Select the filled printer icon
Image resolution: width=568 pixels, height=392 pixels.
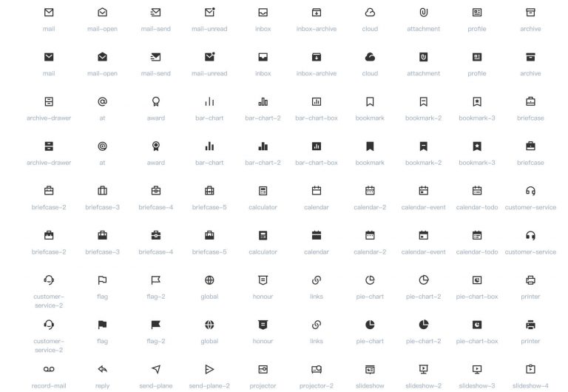tap(530, 325)
